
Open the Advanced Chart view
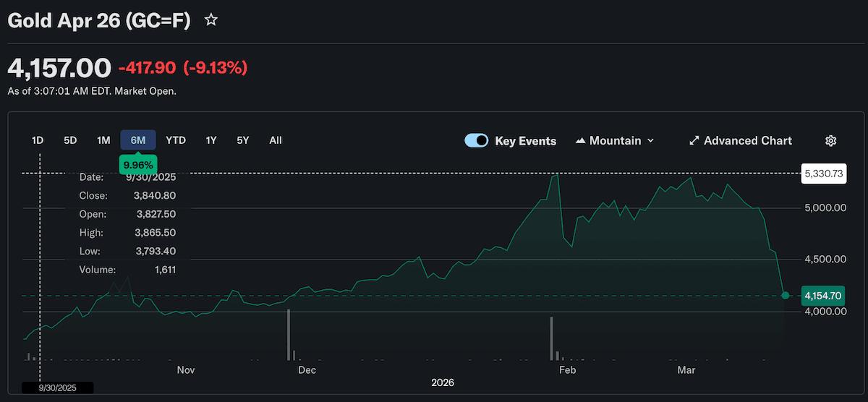click(x=740, y=141)
